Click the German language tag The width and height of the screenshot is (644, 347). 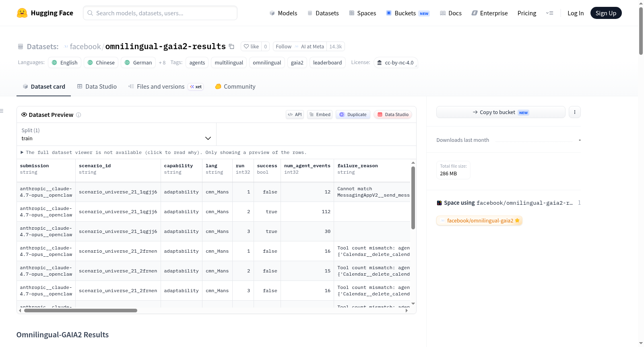pyautogui.click(x=138, y=62)
